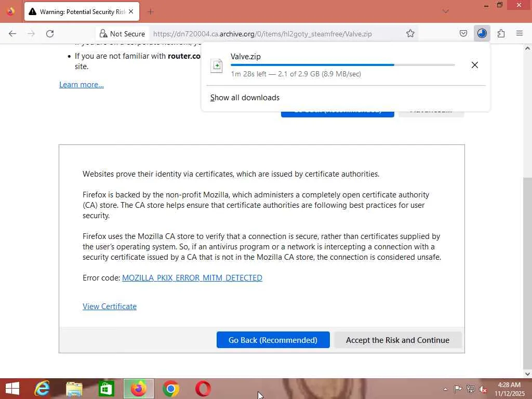The image size is (532, 399).
Task: Minimize the Firefox window
Action: click(x=486, y=5)
